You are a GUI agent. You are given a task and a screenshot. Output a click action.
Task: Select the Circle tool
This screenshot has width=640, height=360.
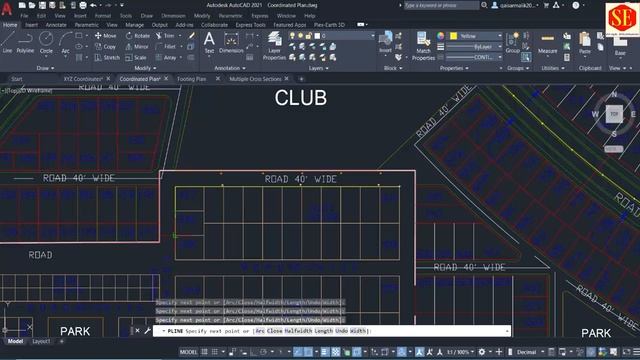point(46,42)
